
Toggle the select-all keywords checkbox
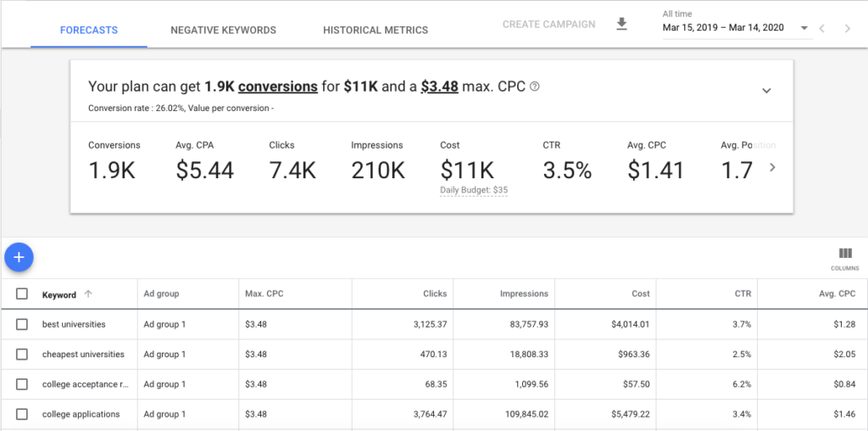pyautogui.click(x=22, y=294)
